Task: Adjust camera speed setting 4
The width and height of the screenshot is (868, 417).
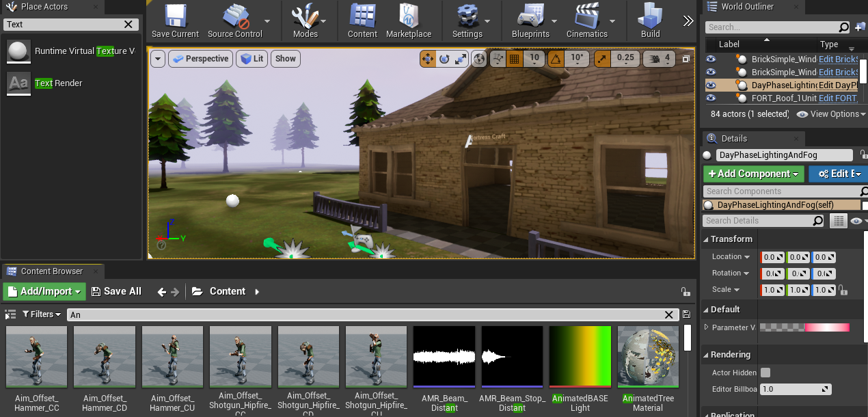Action: tap(661, 59)
